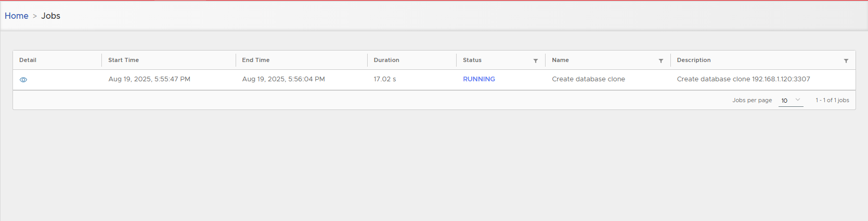Sort by the End Time column header
This screenshot has width=868, height=221.
pyautogui.click(x=256, y=60)
